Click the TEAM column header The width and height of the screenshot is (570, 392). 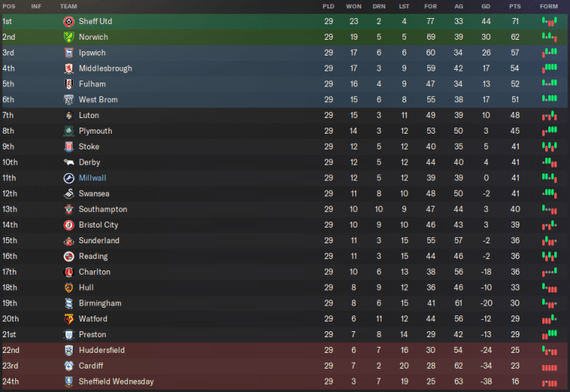pyautogui.click(x=68, y=6)
